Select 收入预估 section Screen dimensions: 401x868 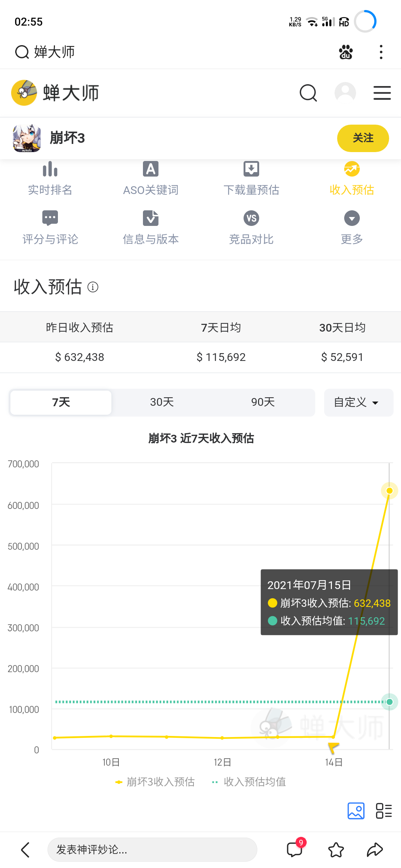point(352,179)
